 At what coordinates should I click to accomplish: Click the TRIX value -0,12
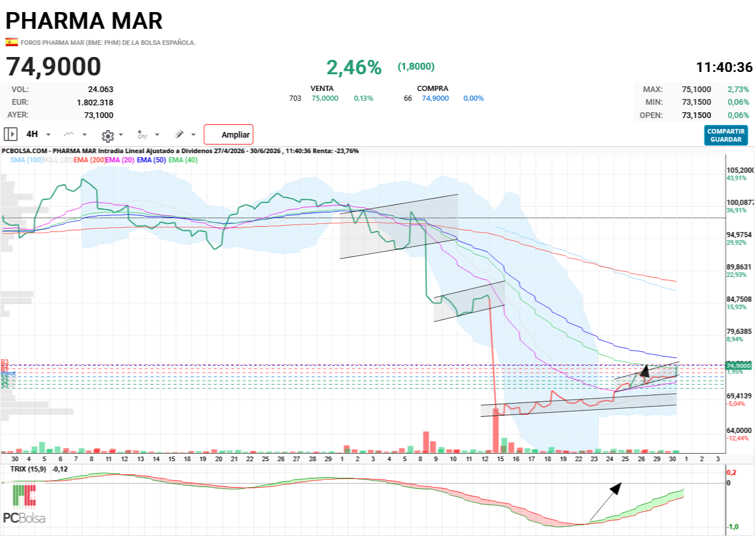pos(60,469)
